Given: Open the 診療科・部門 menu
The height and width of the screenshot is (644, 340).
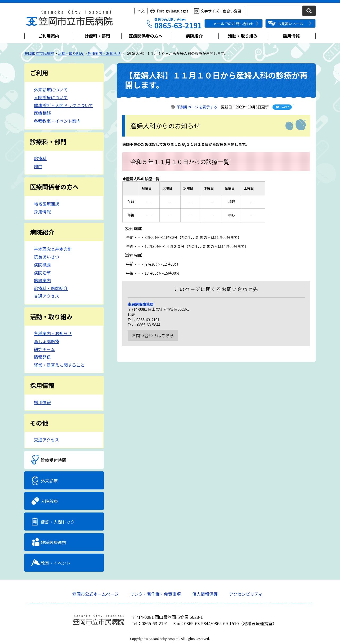Looking at the screenshot, I should pyautogui.click(x=97, y=36).
